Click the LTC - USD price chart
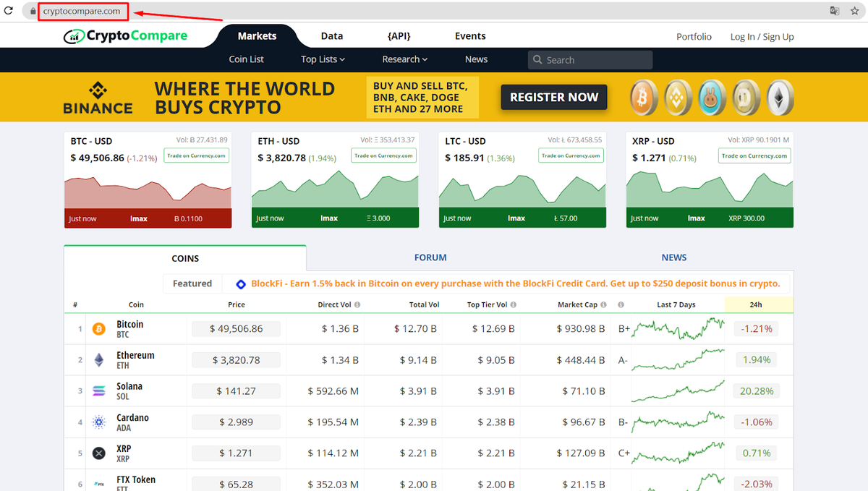Screen dimensions: 868x491 [x=522, y=189]
